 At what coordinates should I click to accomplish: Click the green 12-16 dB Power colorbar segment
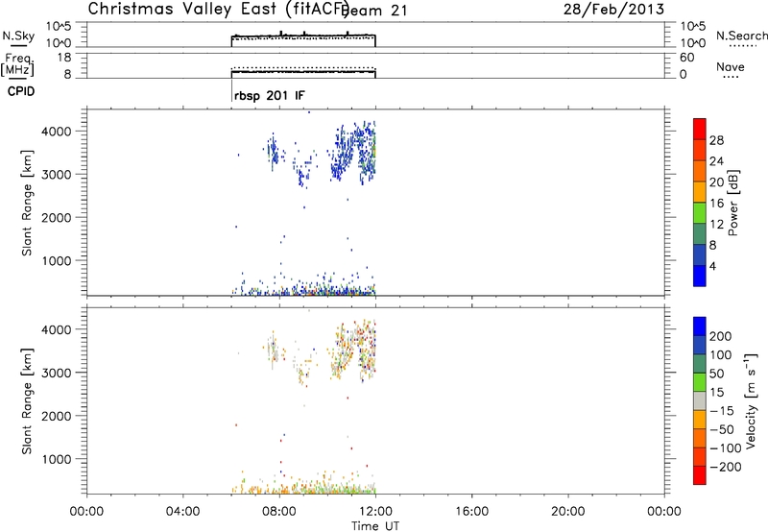(x=700, y=212)
